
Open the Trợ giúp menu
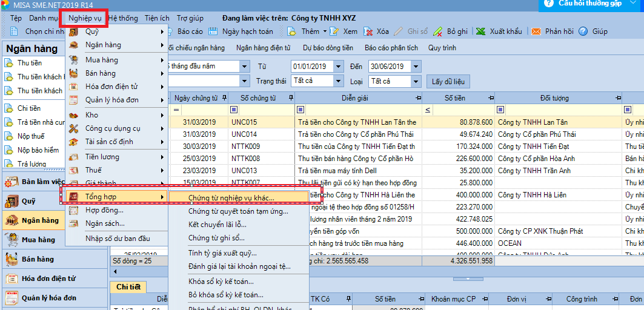(190, 19)
